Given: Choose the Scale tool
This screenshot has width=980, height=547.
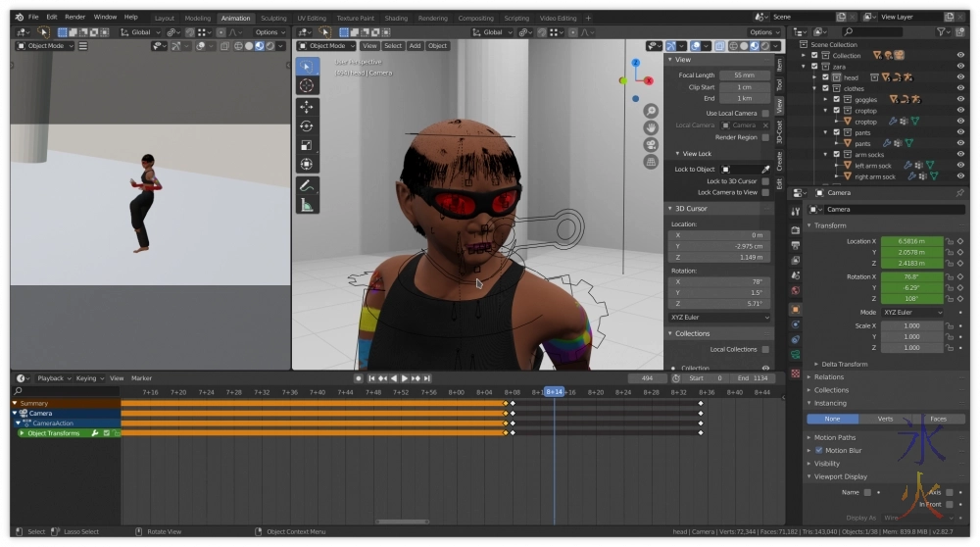Looking at the screenshot, I should tap(307, 145).
